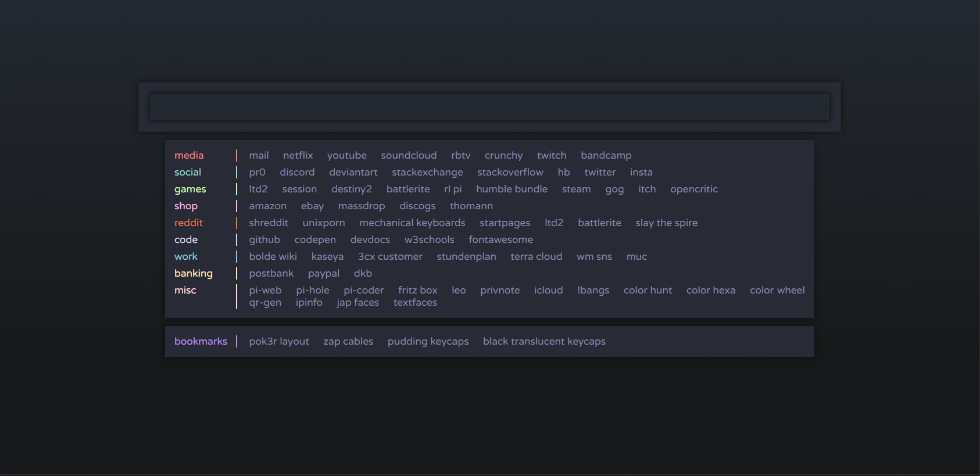This screenshot has width=980, height=476.
Task: Open the w3schools link
Action: point(429,239)
